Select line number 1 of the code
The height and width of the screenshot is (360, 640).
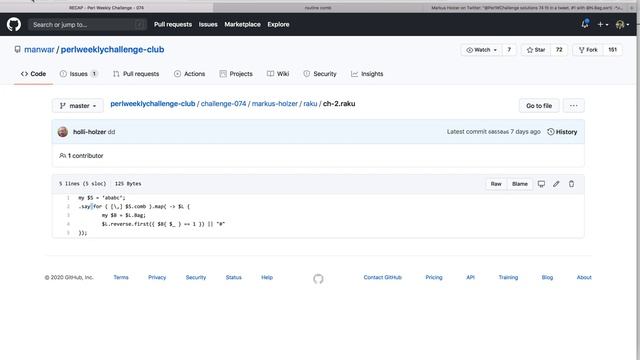tap(69, 198)
